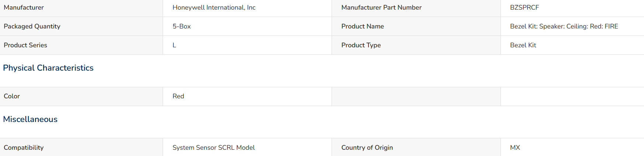Click the Country of Origin label

pos(367,147)
